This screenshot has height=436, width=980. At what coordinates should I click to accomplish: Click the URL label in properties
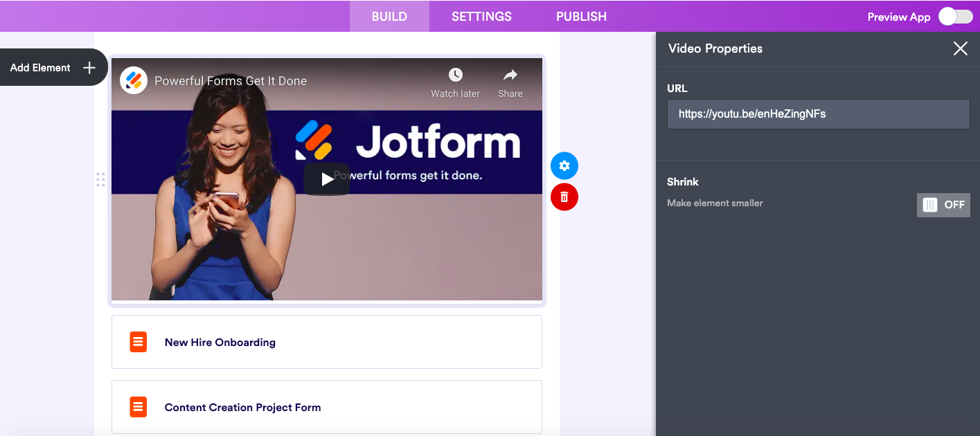[x=677, y=89]
